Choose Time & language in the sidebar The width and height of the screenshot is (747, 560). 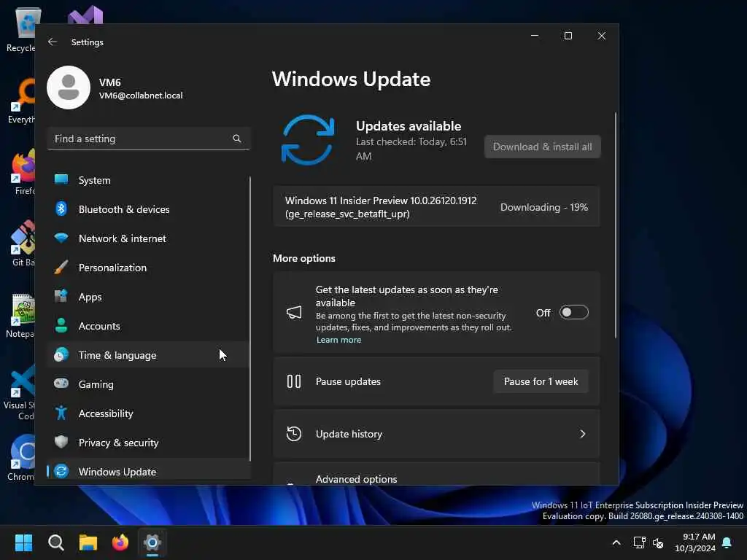[x=148, y=355]
